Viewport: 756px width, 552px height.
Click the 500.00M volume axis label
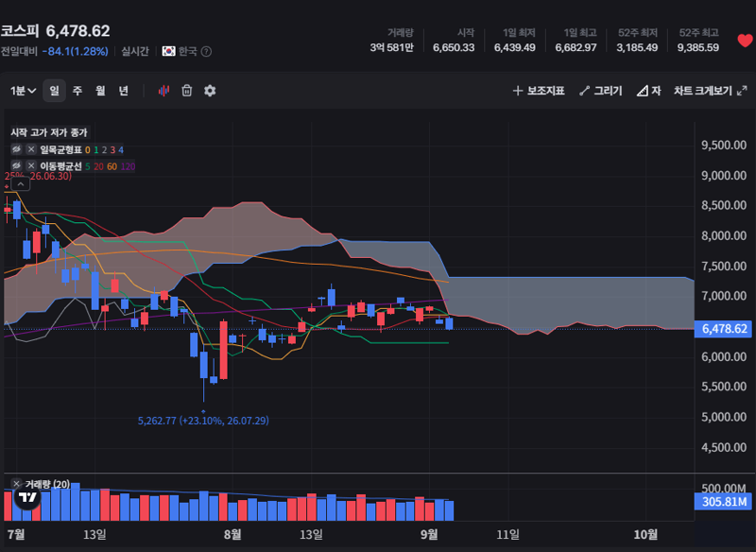(x=724, y=489)
